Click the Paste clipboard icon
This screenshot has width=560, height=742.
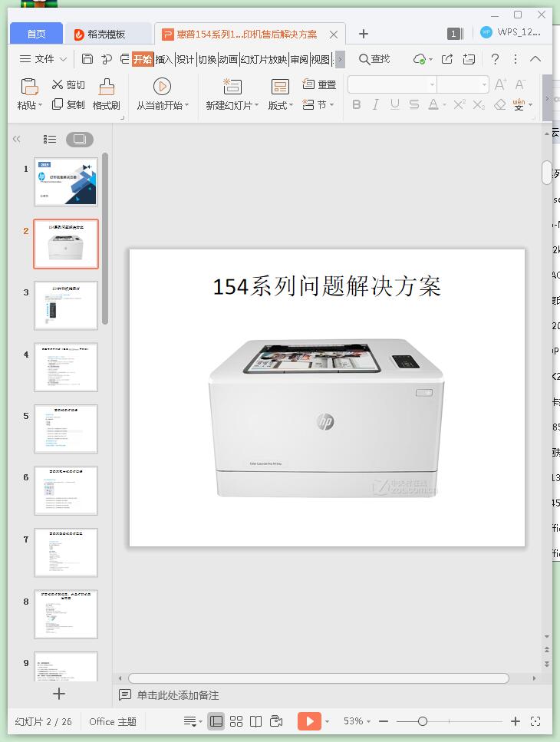[29, 87]
